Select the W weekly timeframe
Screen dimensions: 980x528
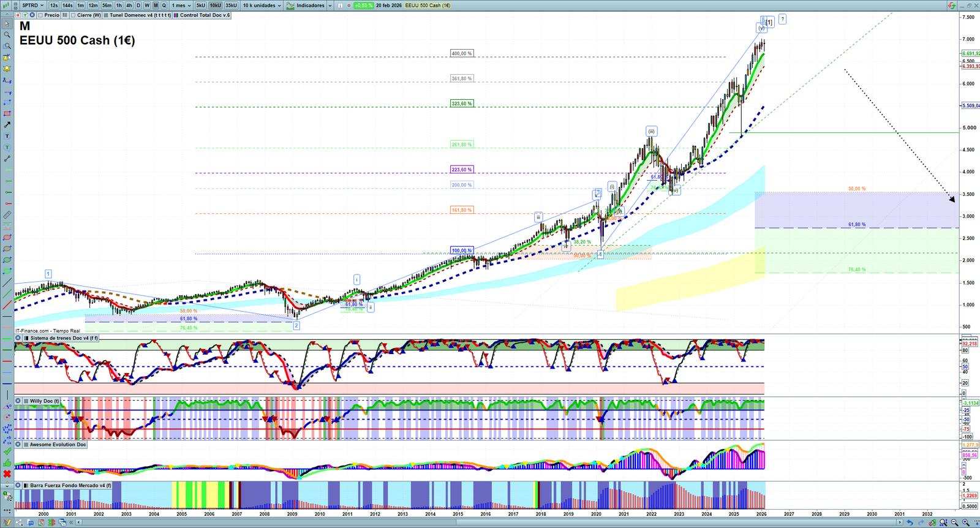pos(147,6)
